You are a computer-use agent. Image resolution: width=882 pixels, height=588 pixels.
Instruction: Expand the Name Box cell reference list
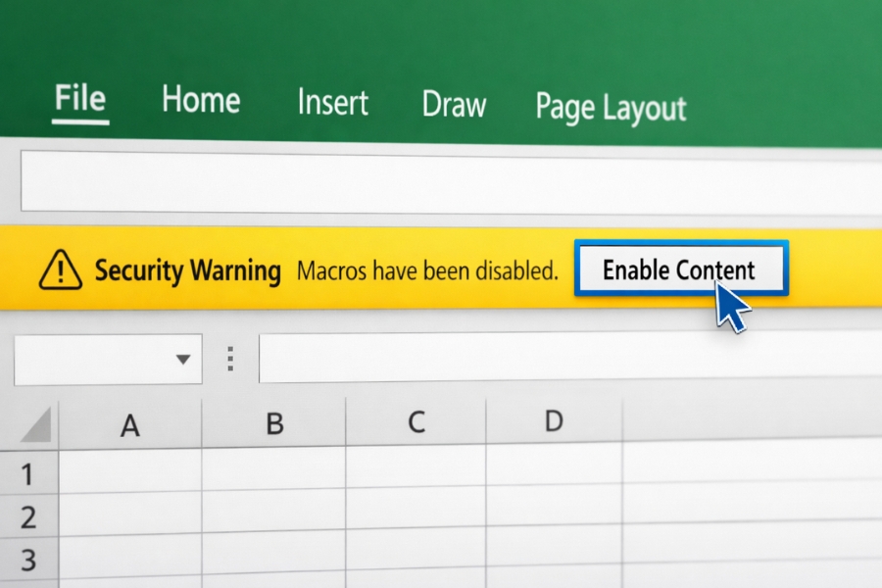[184, 359]
